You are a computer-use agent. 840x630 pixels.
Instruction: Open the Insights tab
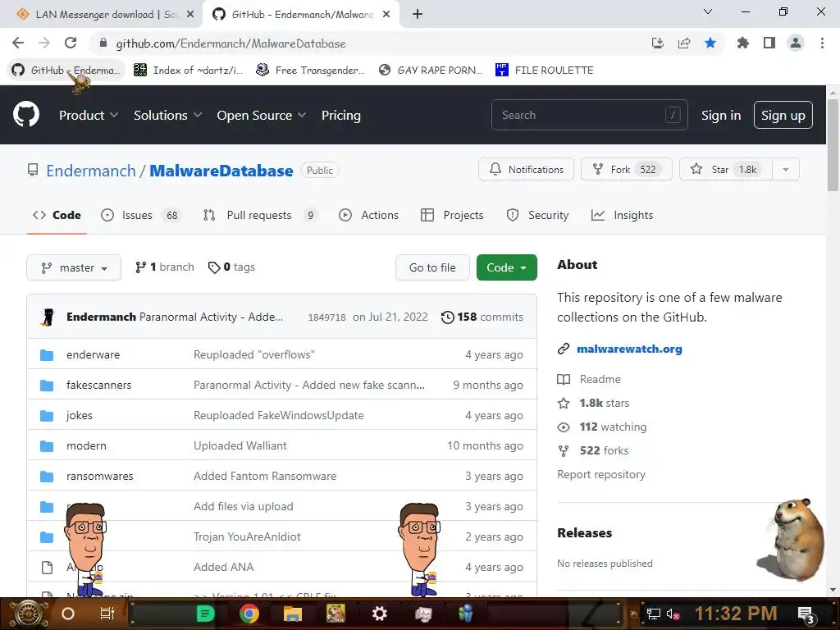622,215
